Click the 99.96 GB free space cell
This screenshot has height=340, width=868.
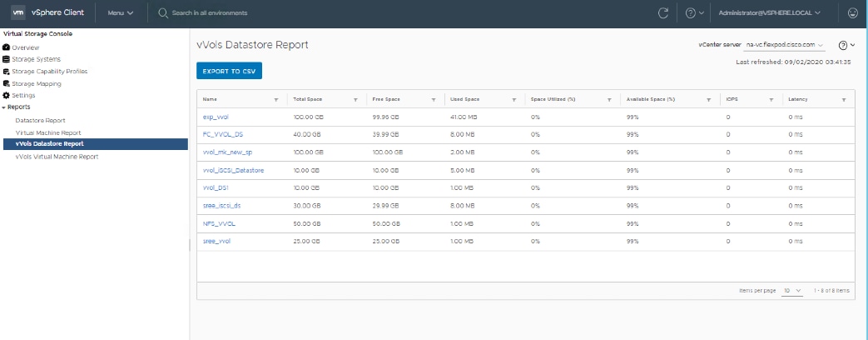click(x=386, y=117)
